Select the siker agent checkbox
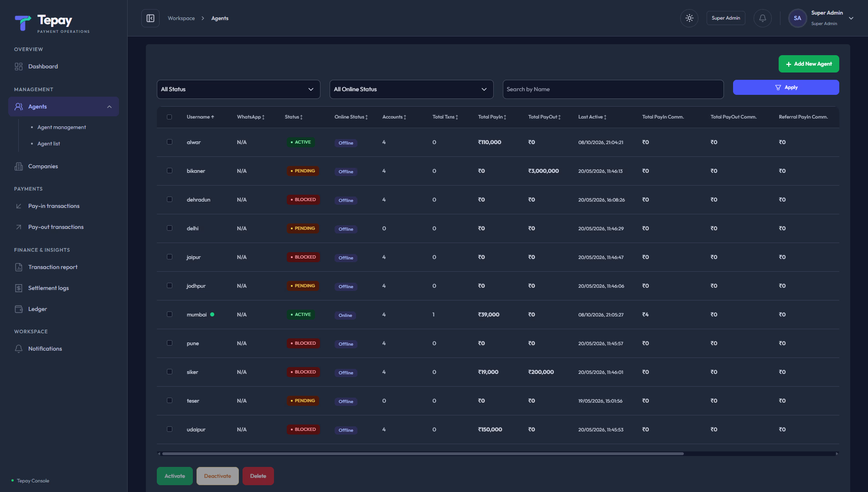This screenshot has height=492, width=868. click(170, 372)
